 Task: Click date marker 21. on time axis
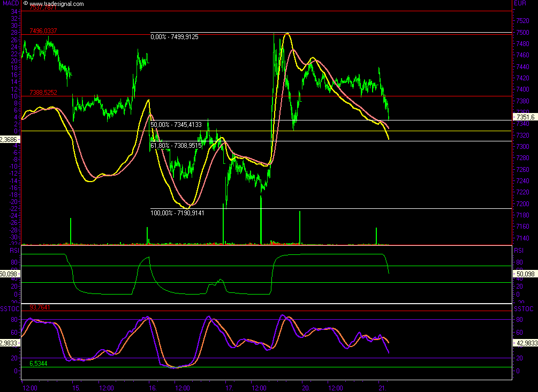point(381,387)
